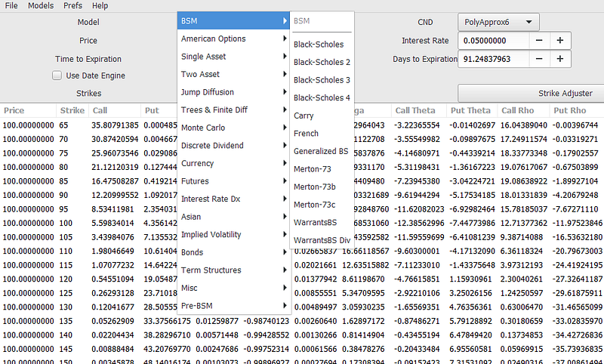
Task: Expand the Monte Carlo submenu
Action: (233, 128)
